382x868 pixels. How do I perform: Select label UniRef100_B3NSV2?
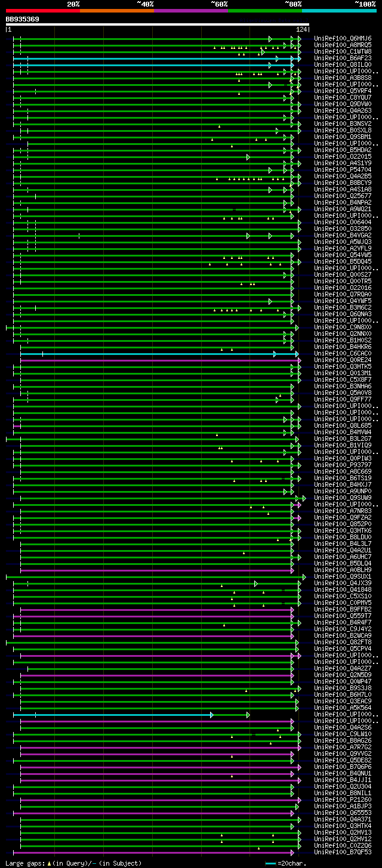(343, 123)
